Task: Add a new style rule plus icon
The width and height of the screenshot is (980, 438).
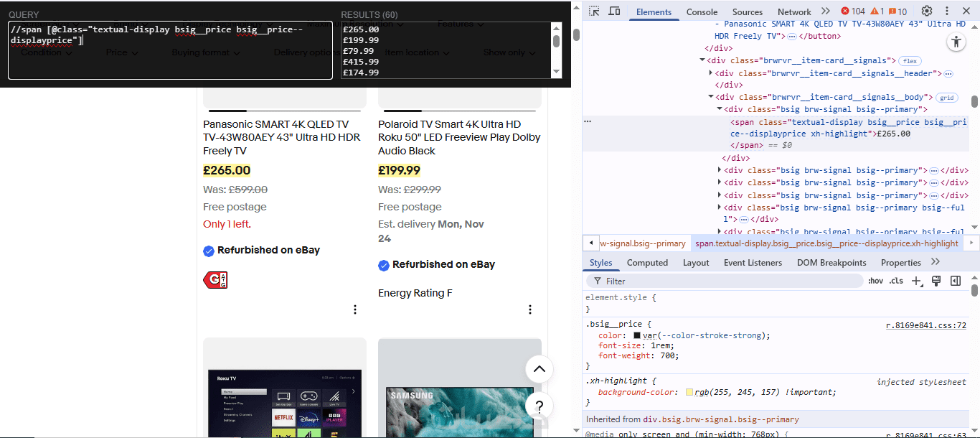Action: [916, 281]
